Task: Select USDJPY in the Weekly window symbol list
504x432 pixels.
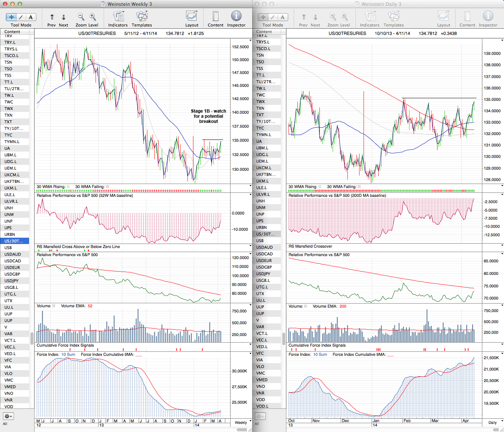Action: (11, 281)
